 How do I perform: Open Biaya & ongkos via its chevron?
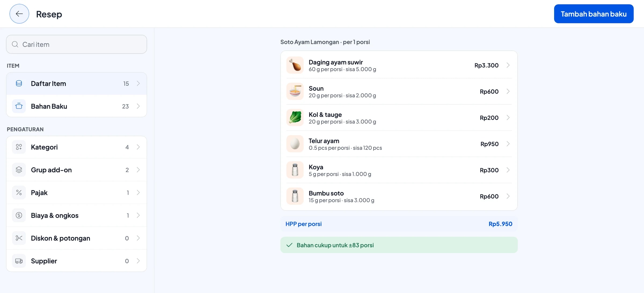tap(138, 215)
